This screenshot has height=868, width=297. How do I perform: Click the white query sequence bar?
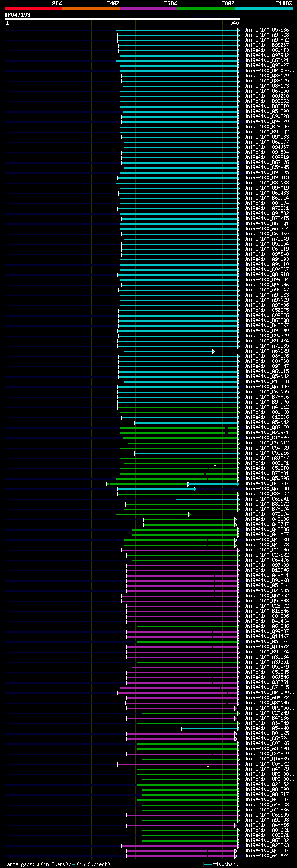pyautogui.click(x=123, y=19)
